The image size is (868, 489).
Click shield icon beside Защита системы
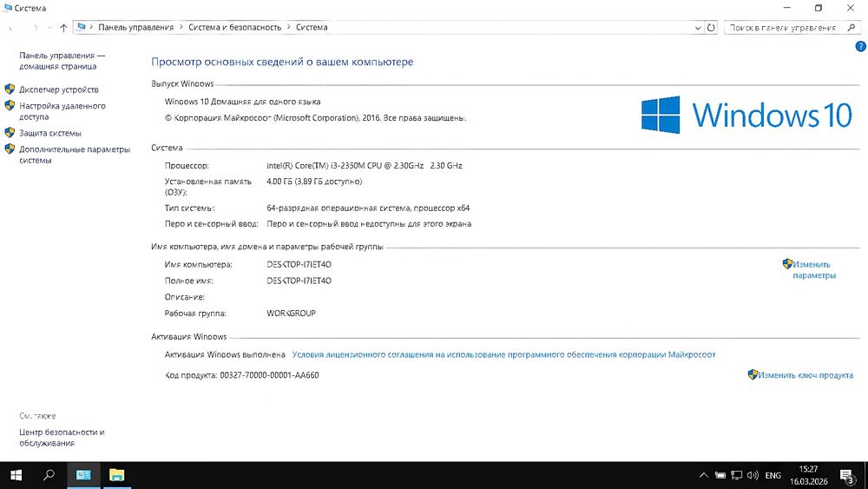[10, 133]
